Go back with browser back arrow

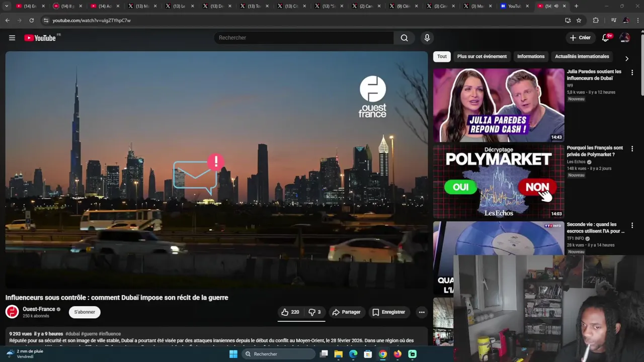point(8,20)
